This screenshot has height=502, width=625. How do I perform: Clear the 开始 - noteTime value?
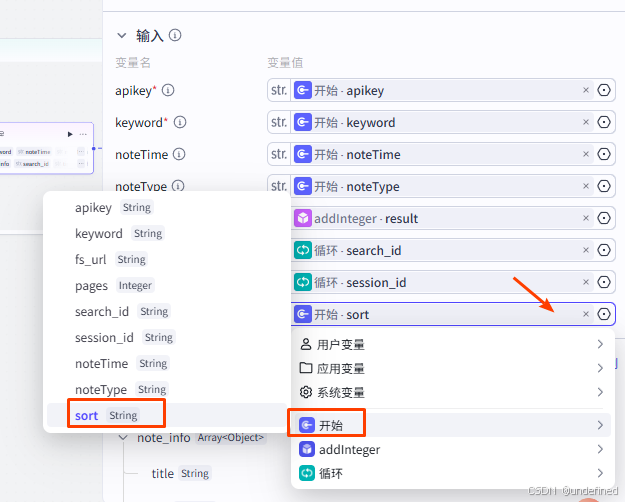coord(586,154)
